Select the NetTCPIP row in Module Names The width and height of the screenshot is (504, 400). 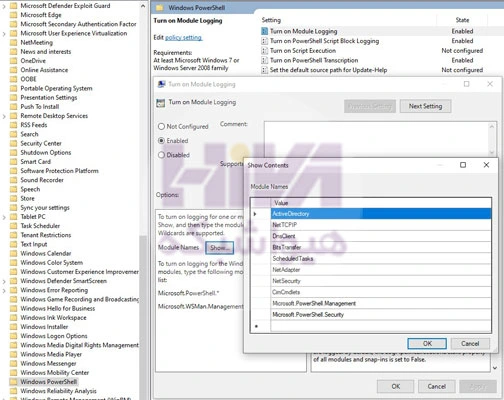point(381,225)
